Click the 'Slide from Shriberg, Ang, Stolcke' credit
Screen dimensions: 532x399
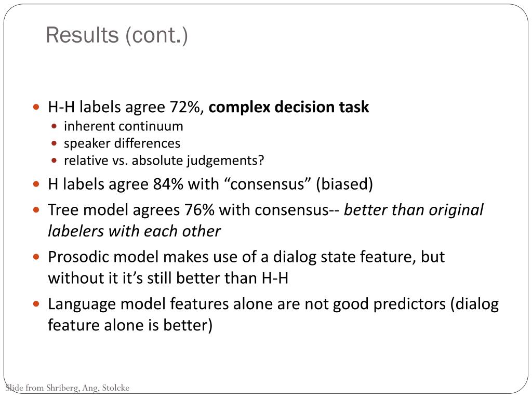click(x=67, y=388)
